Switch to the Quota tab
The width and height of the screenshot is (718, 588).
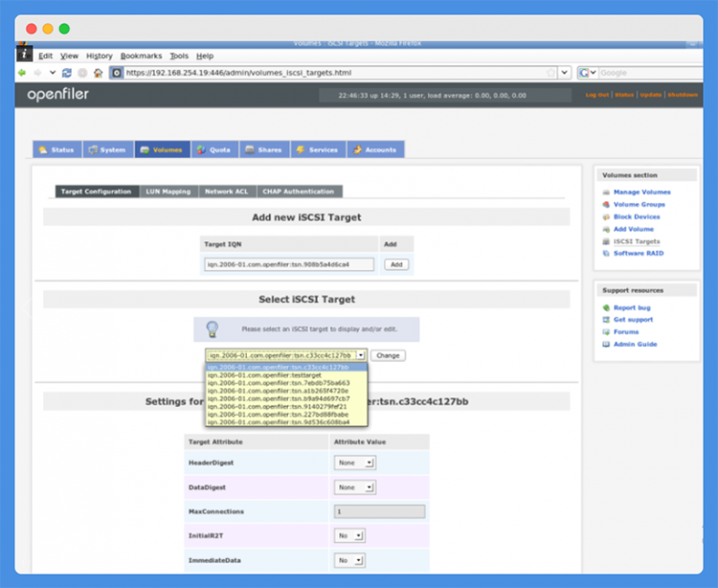tap(215, 150)
